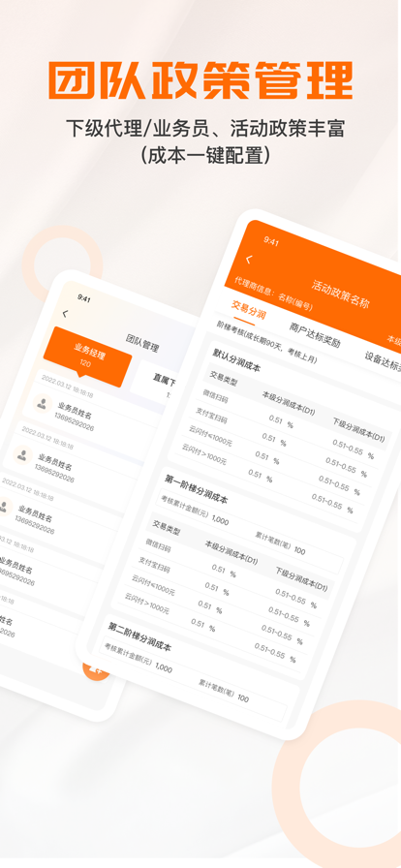Open the 交易分润 tab
Viewport: 401px width, 868px height.
[x=249, y=309]
